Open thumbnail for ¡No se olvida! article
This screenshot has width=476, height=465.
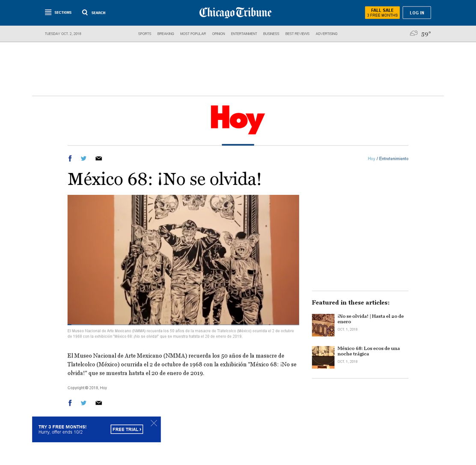(323, 325)
